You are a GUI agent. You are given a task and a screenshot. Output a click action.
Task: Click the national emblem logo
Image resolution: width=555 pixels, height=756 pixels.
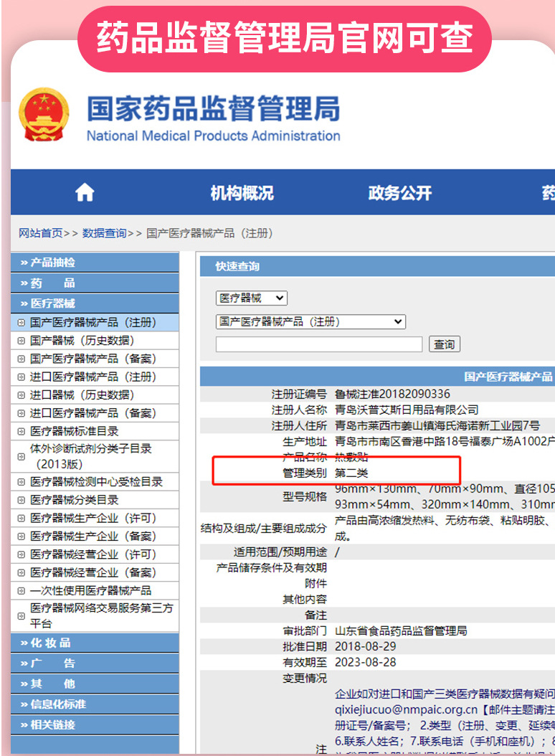[44, 115]
